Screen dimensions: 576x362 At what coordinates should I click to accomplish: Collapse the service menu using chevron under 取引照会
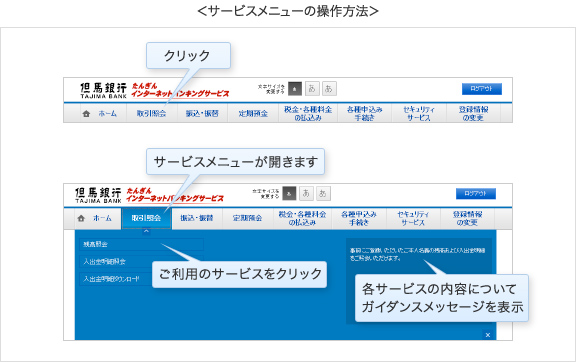coord(146,231)
